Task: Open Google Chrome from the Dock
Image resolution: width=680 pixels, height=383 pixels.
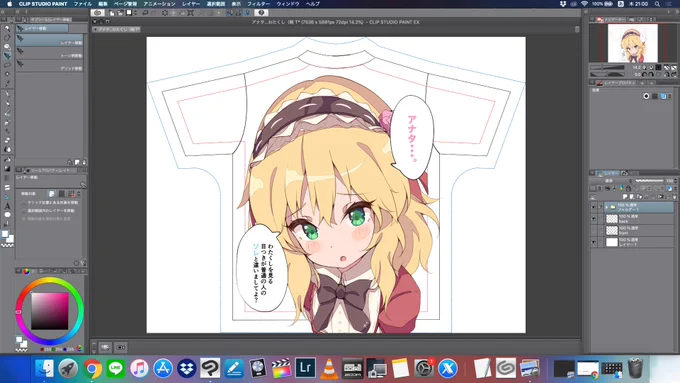Action: tap(92, 369)
